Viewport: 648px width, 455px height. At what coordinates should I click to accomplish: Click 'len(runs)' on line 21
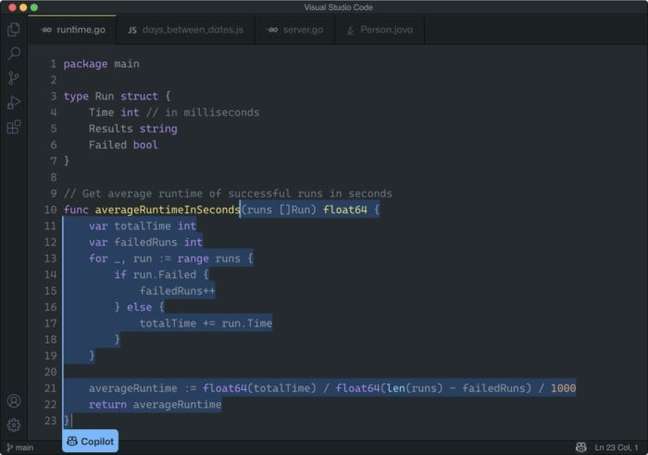(x=415, y=388)
